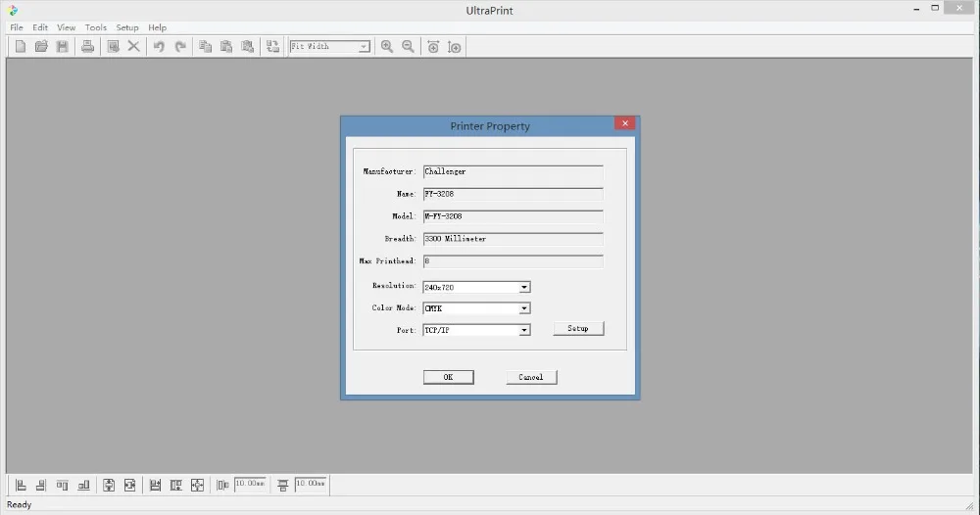Click the vertical spacing 10.00mm field
The width and height of the screenshot is (980, 515).
tap(311, 485)
